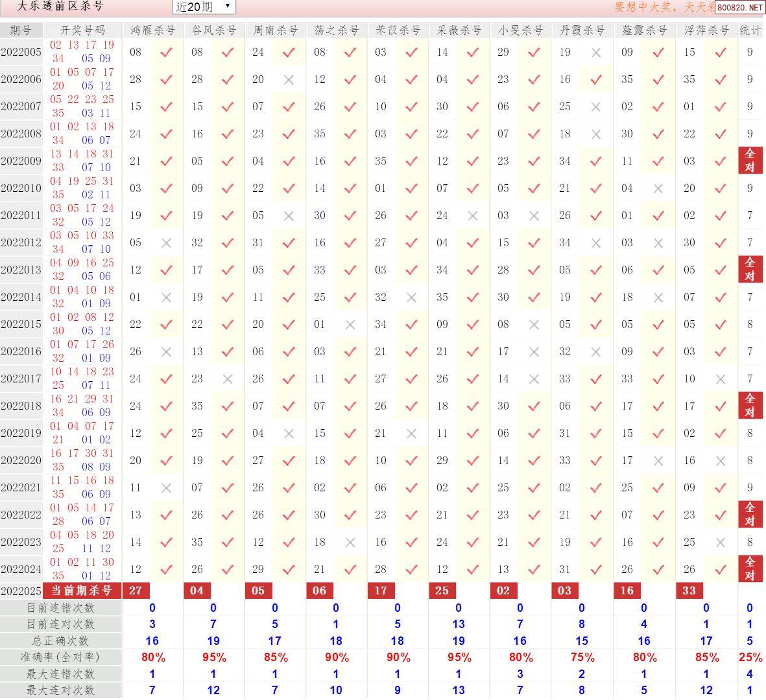Click the gray X for 鸿雁杀号 in row 2022021
This screenshot has height=700, width=766.
pyautogui.click(x=166, y=488)
